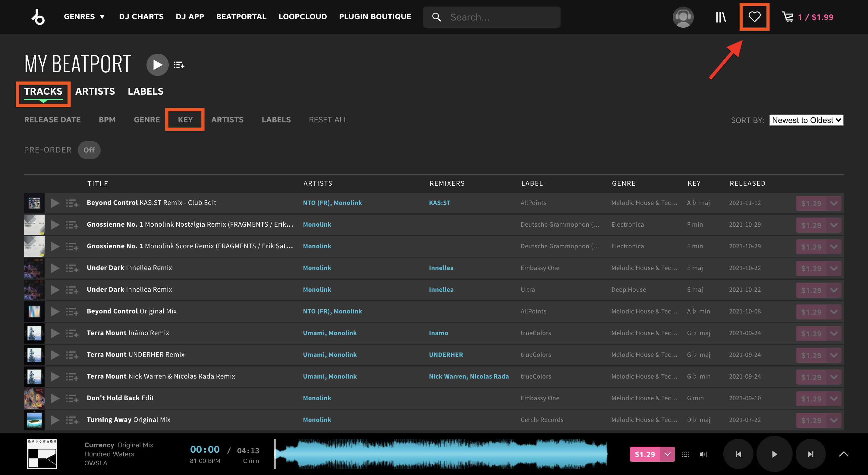The width and height of the screenshot is (868, 475).
Task: Open the Key filter
Action: pyautogui.click(x=185, y=120)
